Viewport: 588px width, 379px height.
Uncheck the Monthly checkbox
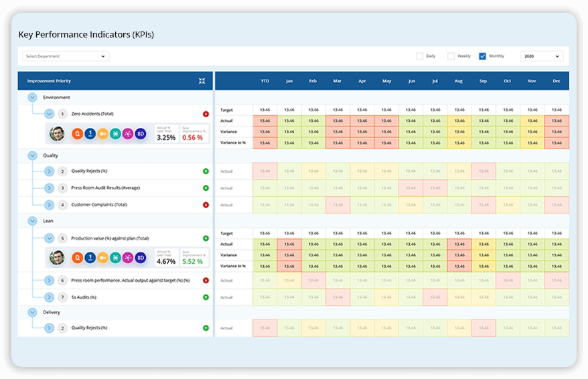[x=482, y=56]
